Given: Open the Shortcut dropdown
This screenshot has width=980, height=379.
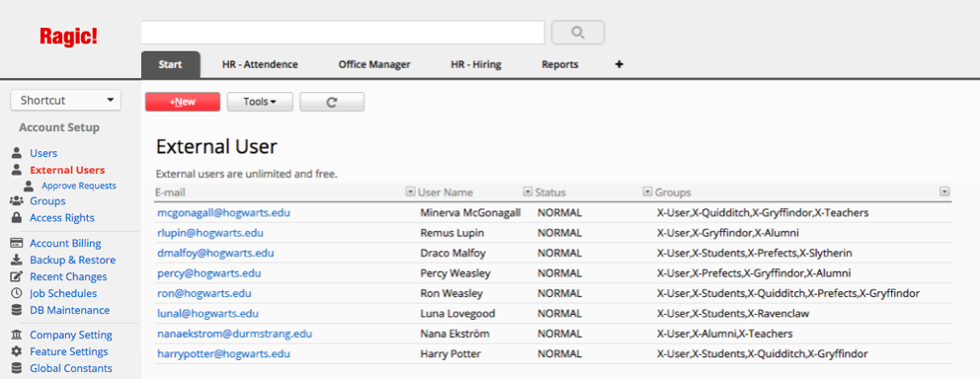Looking at the screenshot, I should click(x=65, y=100).
